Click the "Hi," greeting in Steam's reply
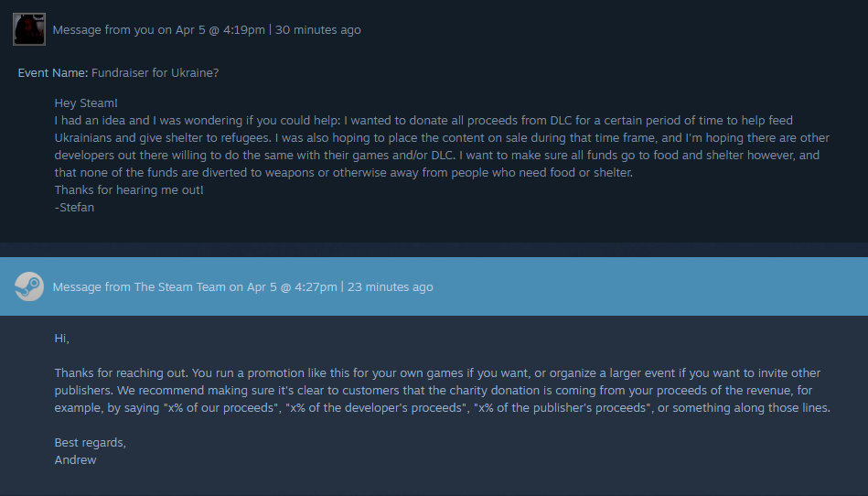868x496 pixels. point(62,339)
